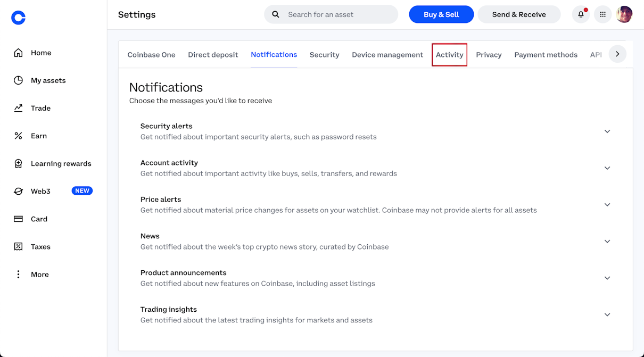Screen dimensions: 644x357
Task: Expand the Trading insights section
Action: 607,315
